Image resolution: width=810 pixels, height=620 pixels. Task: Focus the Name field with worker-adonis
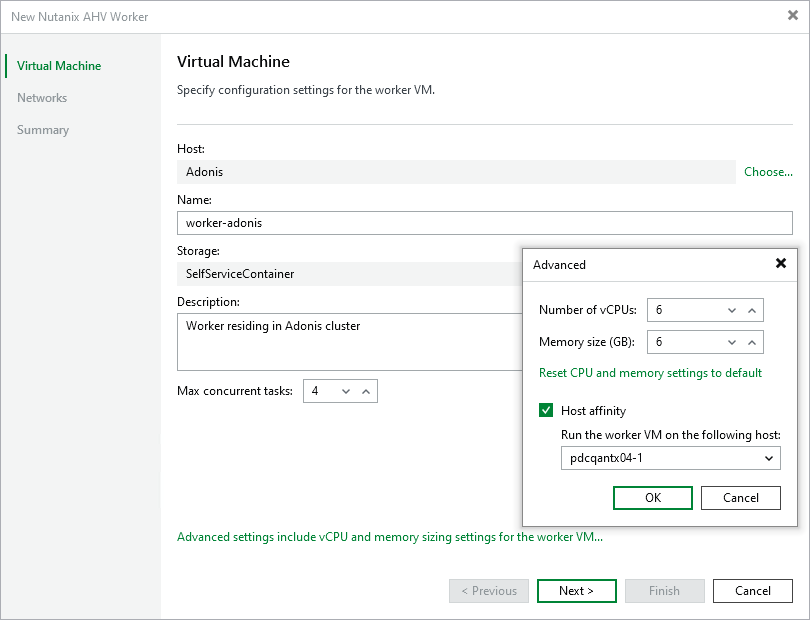(485, 223)
